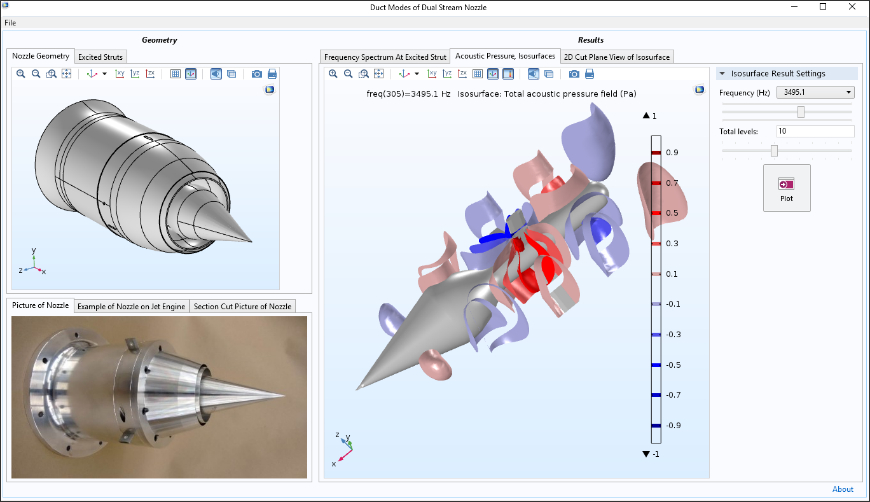
Task: Take image snapshot of Geometry view
Action: click(256, 74)
